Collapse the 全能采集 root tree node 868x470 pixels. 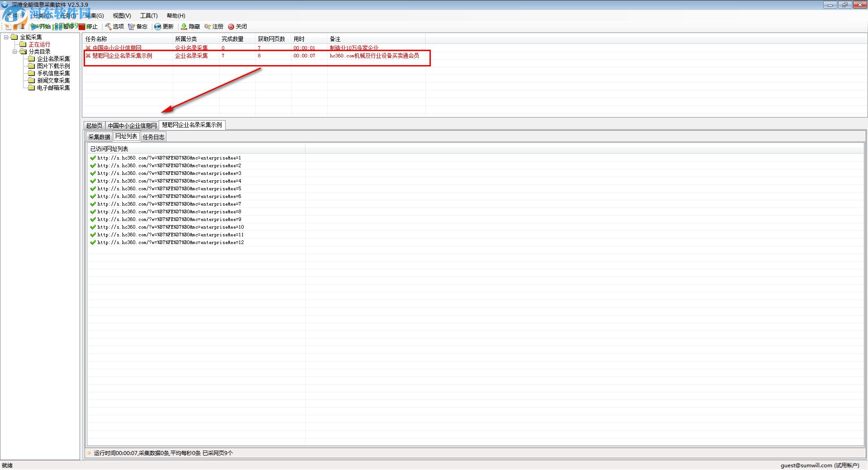(6, 37)
